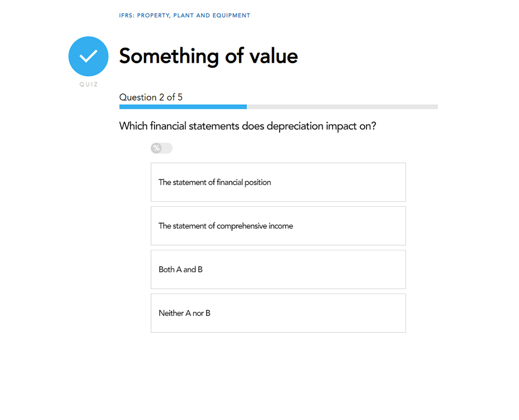
Task: Click the gray unfilled part of progress bar
Action: (x=342, y=107)
